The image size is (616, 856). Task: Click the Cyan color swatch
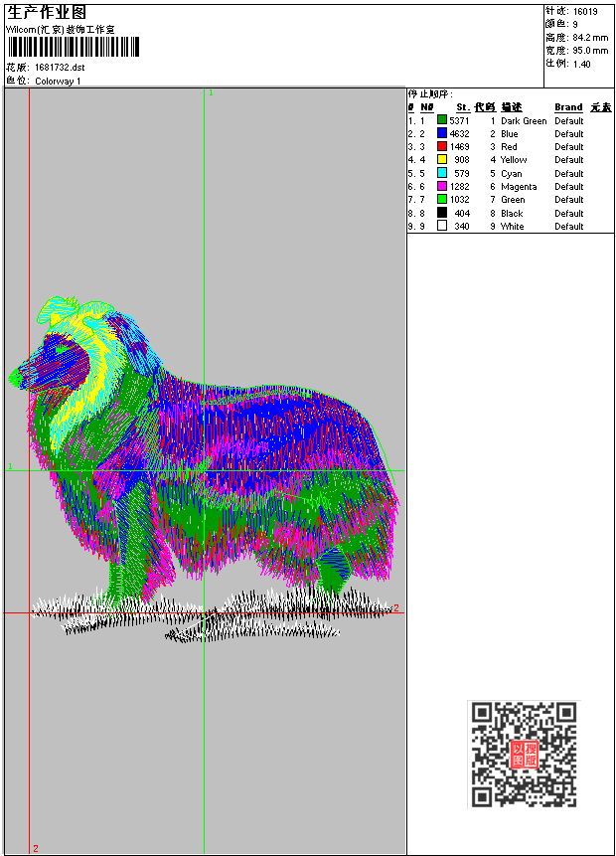coord(442,173)
